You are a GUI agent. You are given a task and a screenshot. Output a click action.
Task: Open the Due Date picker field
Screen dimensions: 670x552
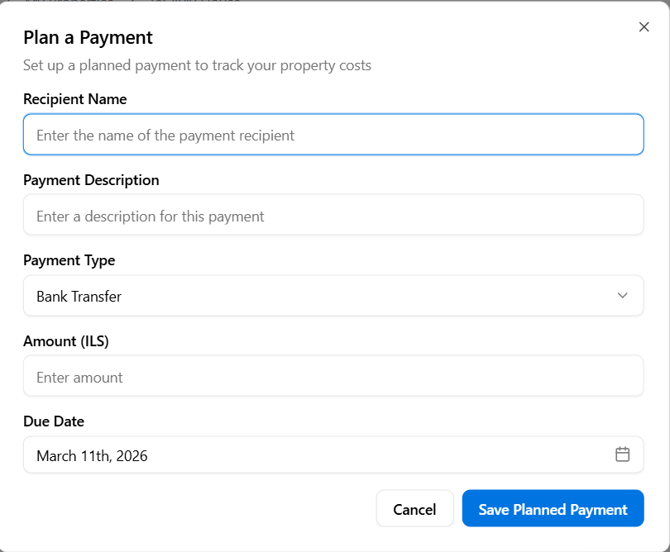[x=333, y=455]
